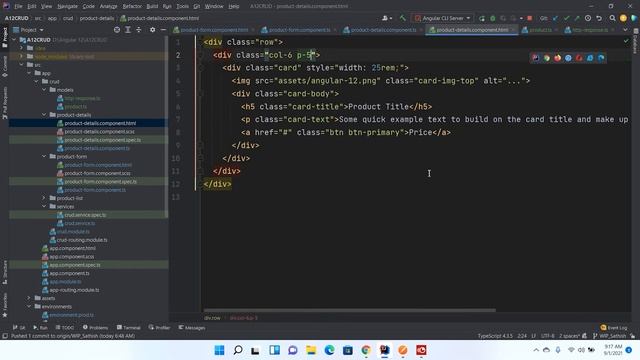Viewport: 640px width, 360px height.
Task: Expand the product-list folder
Action: (x=44, y=198)
